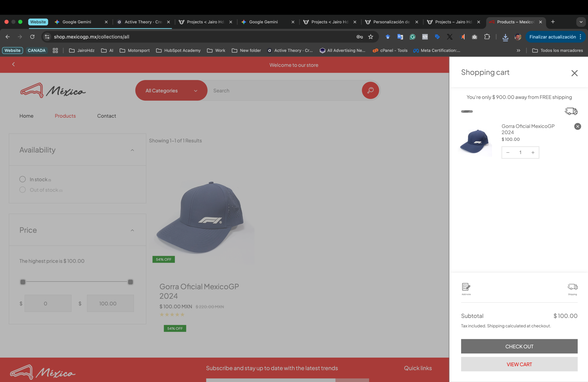Increase cart quantity with plus button

pos(533,153)
